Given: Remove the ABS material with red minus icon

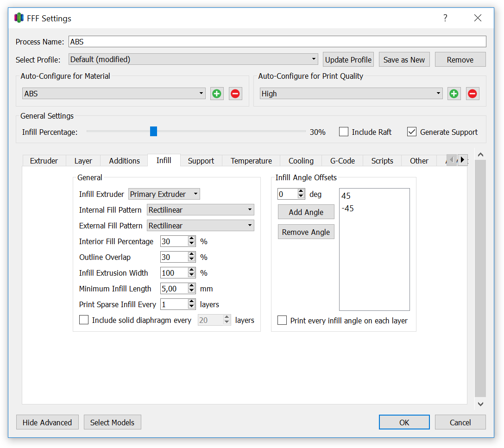Looking at the screenshot, I should click(x=235, y=94).
